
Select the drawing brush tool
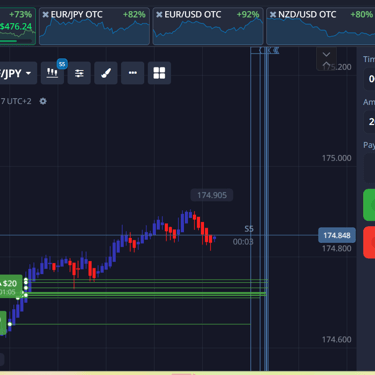106,73
